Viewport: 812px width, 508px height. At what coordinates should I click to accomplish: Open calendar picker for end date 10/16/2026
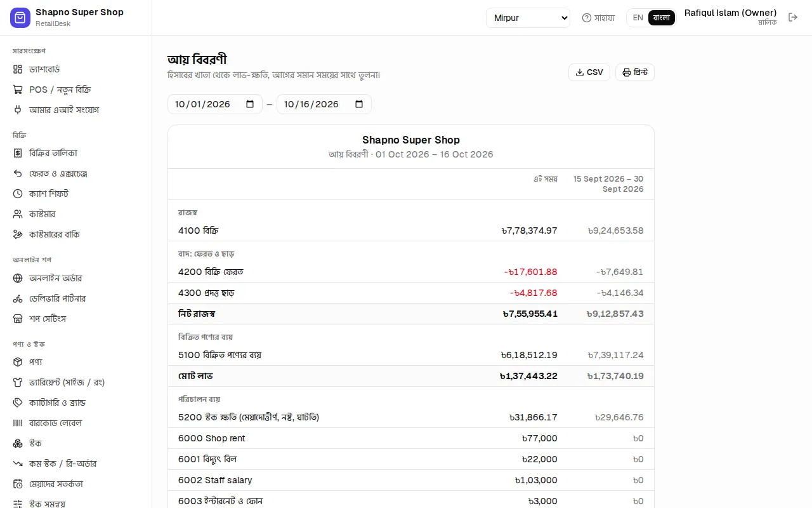[x=359, y=104]
